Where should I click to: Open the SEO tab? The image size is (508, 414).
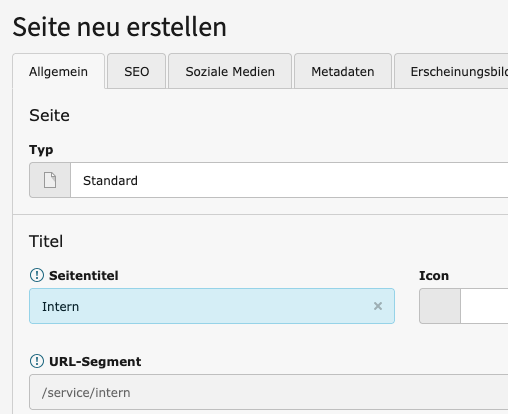[136, 71]
